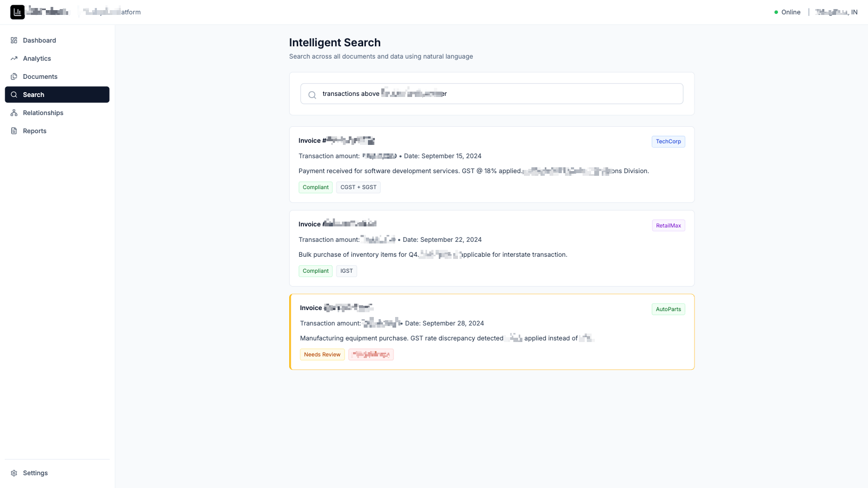Open Documents from the sidebar
The width and height of the screenshot is (868, 488).
tap(57, 77)
